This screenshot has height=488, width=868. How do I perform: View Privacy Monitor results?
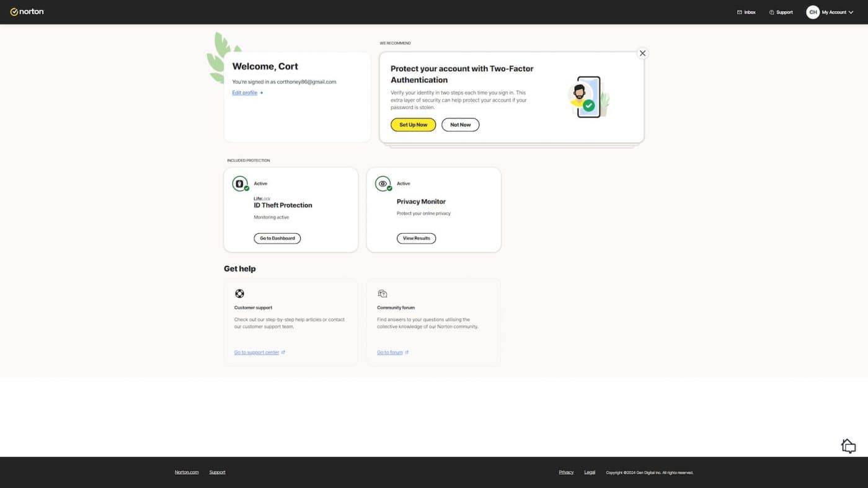point(416,238)
